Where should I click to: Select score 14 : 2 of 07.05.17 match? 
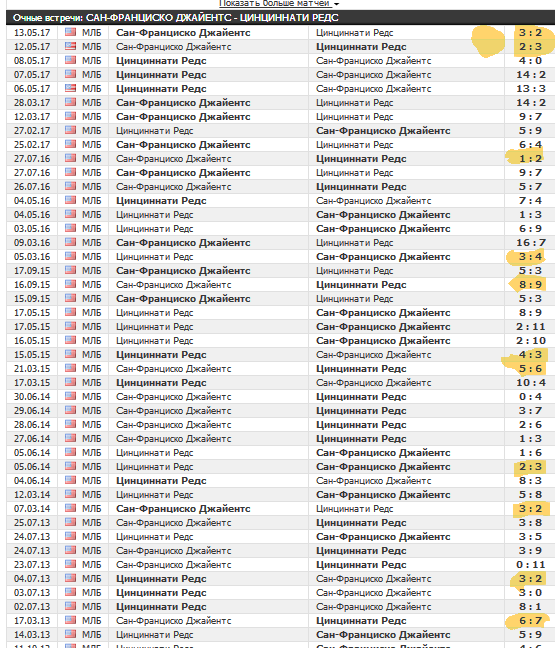click(x=531, y=75)
